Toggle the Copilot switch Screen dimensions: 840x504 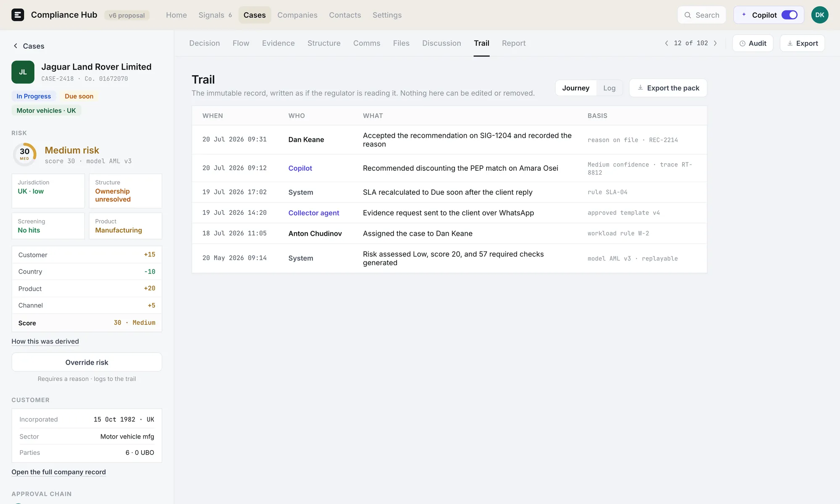pos(790,15)
